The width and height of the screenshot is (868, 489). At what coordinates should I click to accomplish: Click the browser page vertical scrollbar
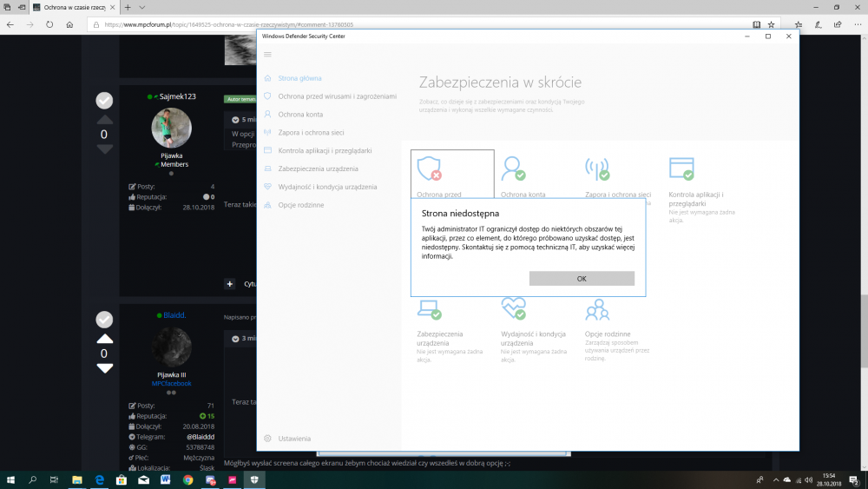click(865, 331)
